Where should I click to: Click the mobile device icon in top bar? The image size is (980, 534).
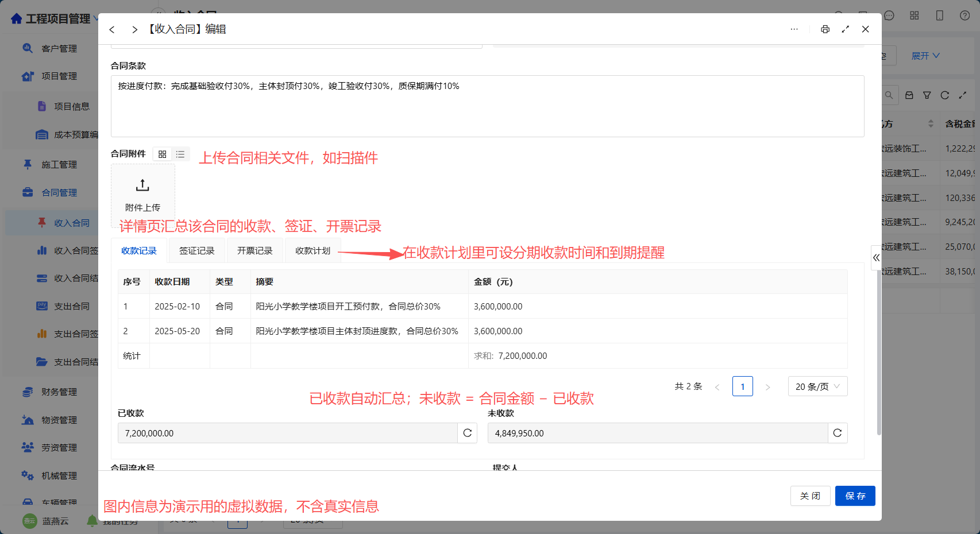940,16
